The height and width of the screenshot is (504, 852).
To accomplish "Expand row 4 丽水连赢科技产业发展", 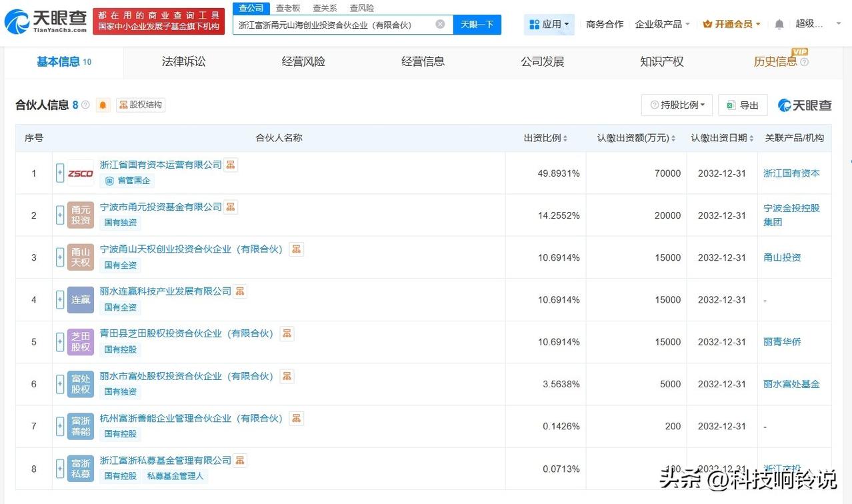I will (60, 300).
